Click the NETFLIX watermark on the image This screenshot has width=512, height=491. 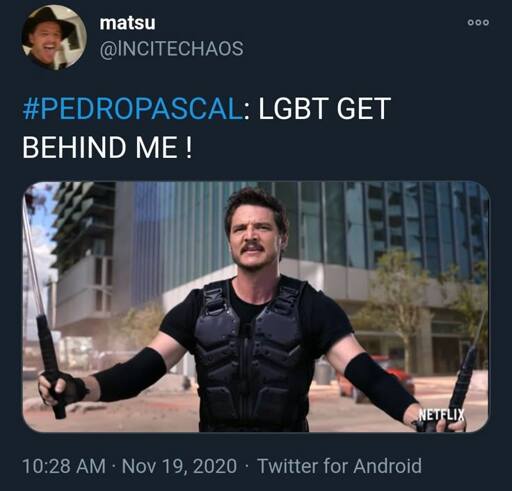pos(441,415)
